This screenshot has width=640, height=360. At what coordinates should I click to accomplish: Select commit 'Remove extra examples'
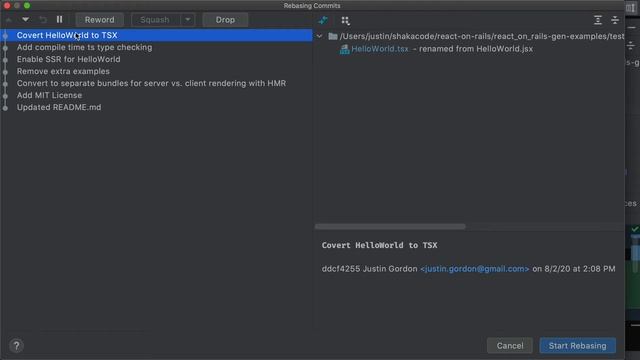click(x=156, y=71)
